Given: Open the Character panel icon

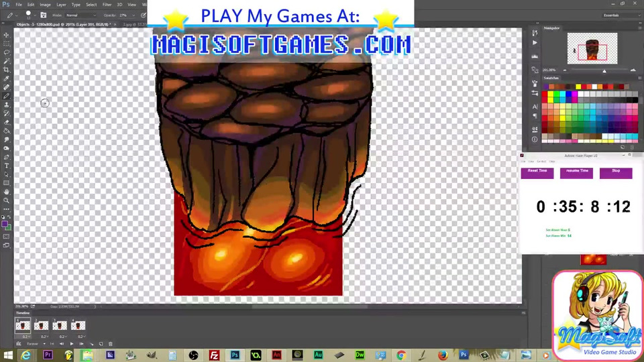Looking at the screenshot, I should pos(535,107).
